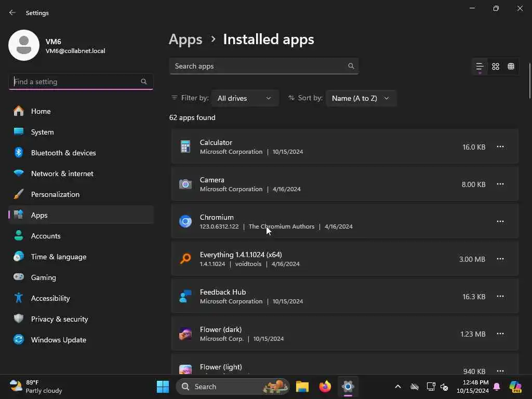Image resolution: width=532 pixels, height=399 pixels.
Task: Go back with the Settings back arrow
Action: 12,12
